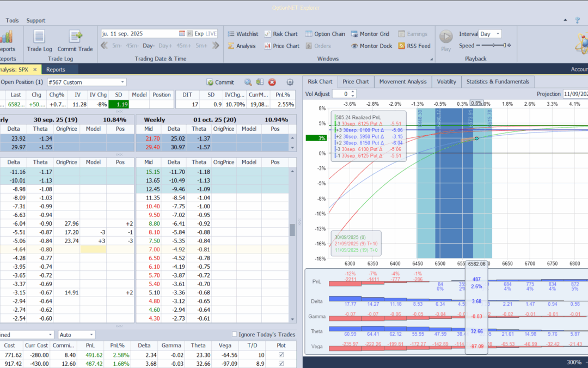The width and height of the screenshot is (588, 368).
Task: Click the Weekly Mid price 7.00
Action: click(154, 249)
